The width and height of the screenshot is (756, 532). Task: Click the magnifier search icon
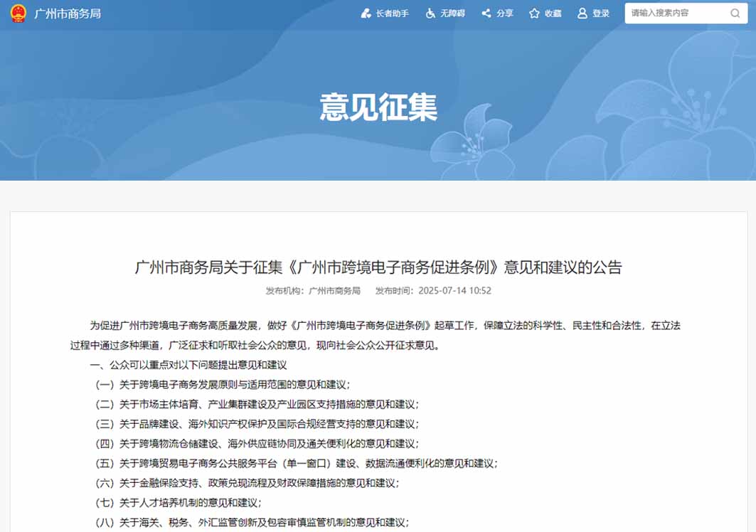(735, 14)
